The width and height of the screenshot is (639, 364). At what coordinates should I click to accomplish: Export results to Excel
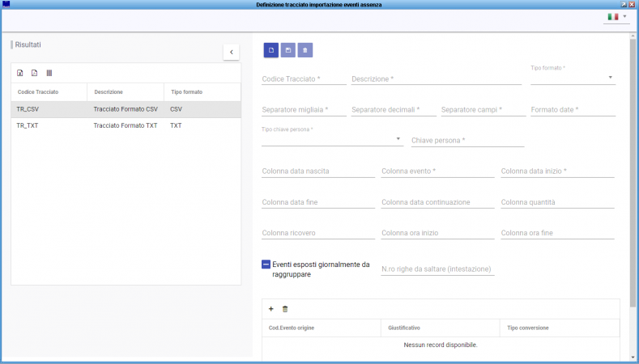[x=20, y=73]
